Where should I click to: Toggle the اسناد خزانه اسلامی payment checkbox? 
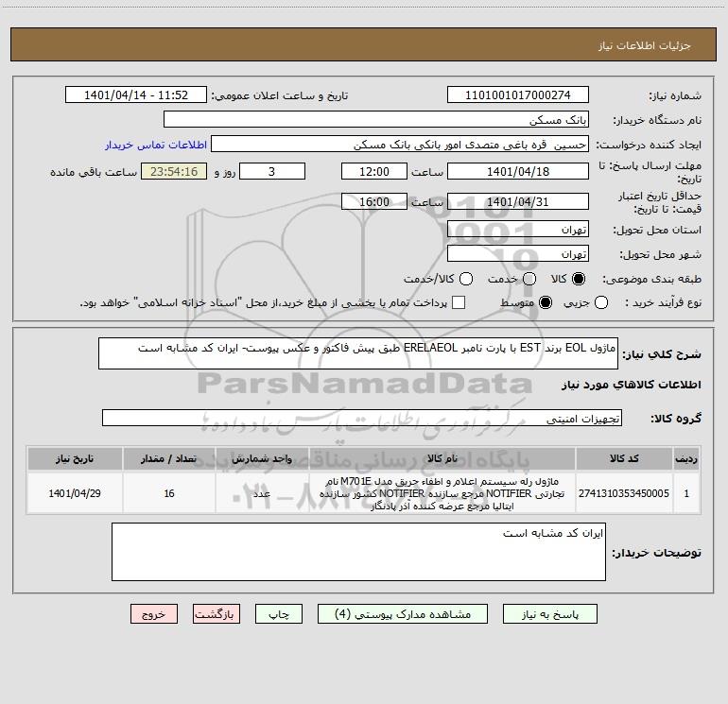click(x=459, y=302)
